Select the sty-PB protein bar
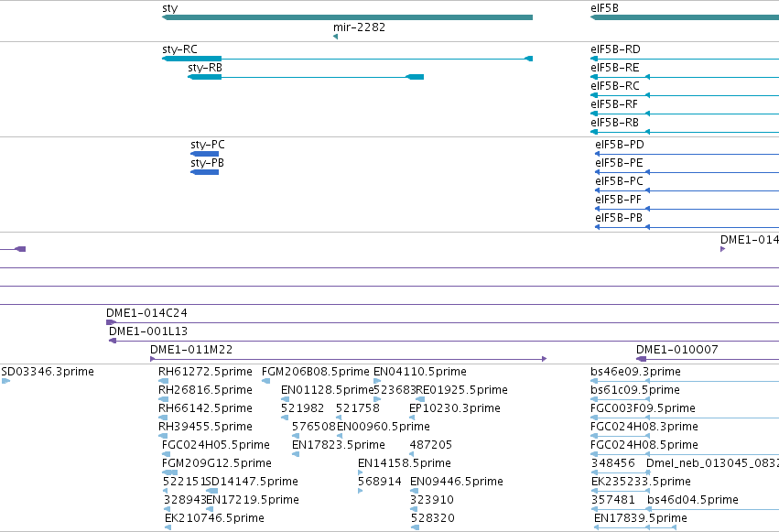Screen dimensions: 779x532 pyautogui.click(x=205, y=172)
